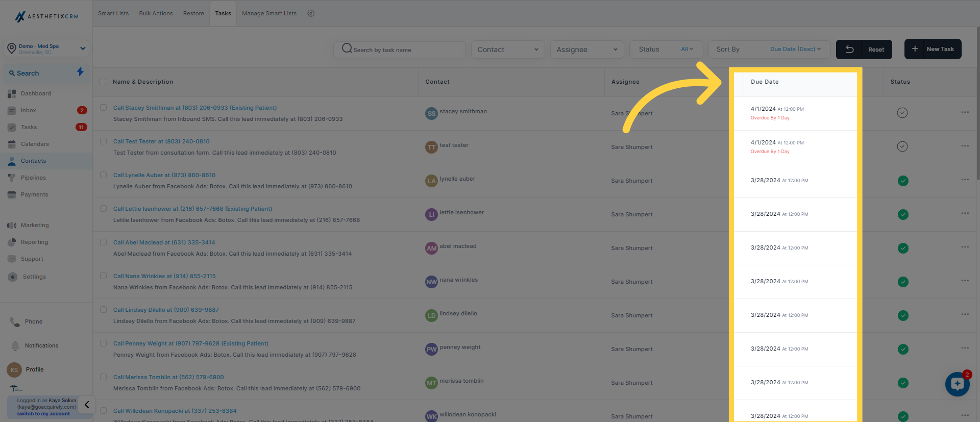Open the Call Stacey Smithman task link
Image resolution: width=980 pixels, height=422 pixels.
pos(195,108)
